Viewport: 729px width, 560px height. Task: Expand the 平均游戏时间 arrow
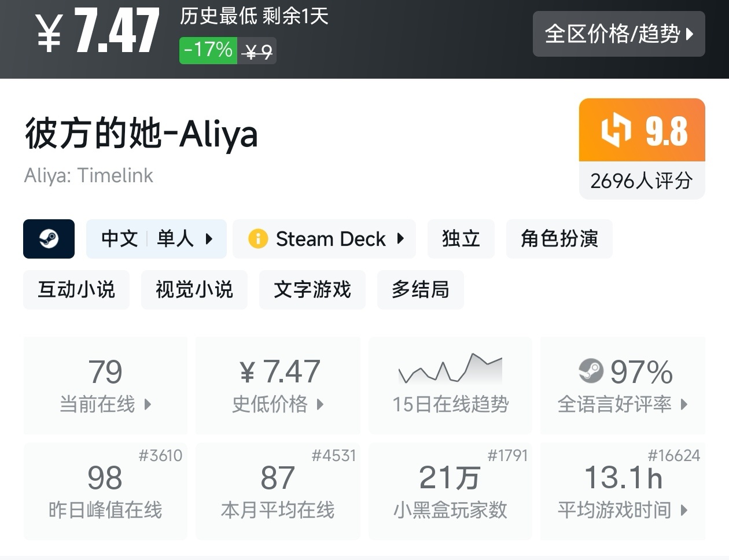pos(684,510)
